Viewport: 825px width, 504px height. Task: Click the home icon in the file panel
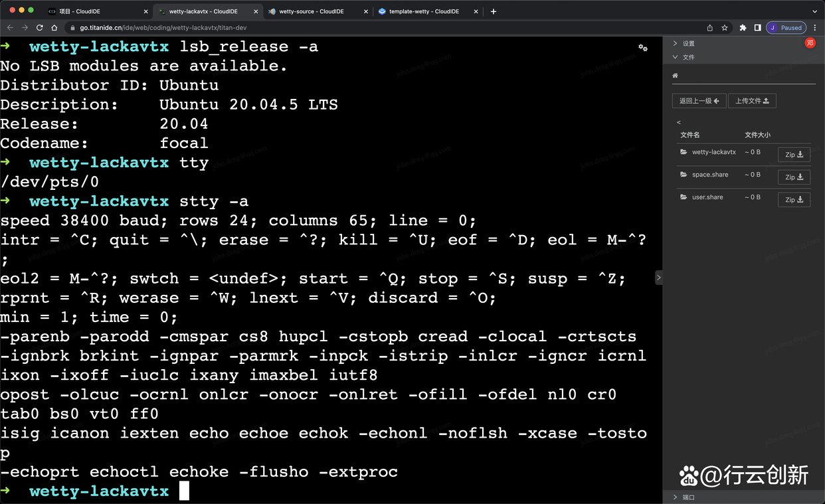pyautogui.click(x=674, y=75)
